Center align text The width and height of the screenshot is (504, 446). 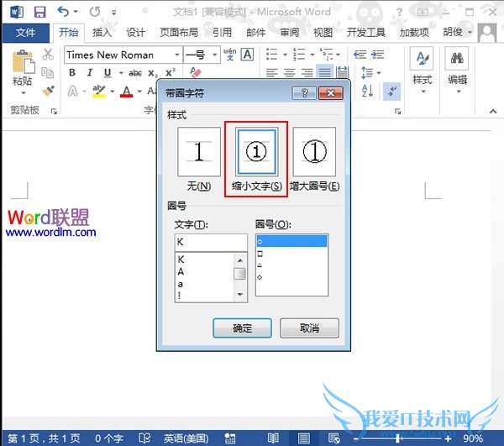[290, 73]
